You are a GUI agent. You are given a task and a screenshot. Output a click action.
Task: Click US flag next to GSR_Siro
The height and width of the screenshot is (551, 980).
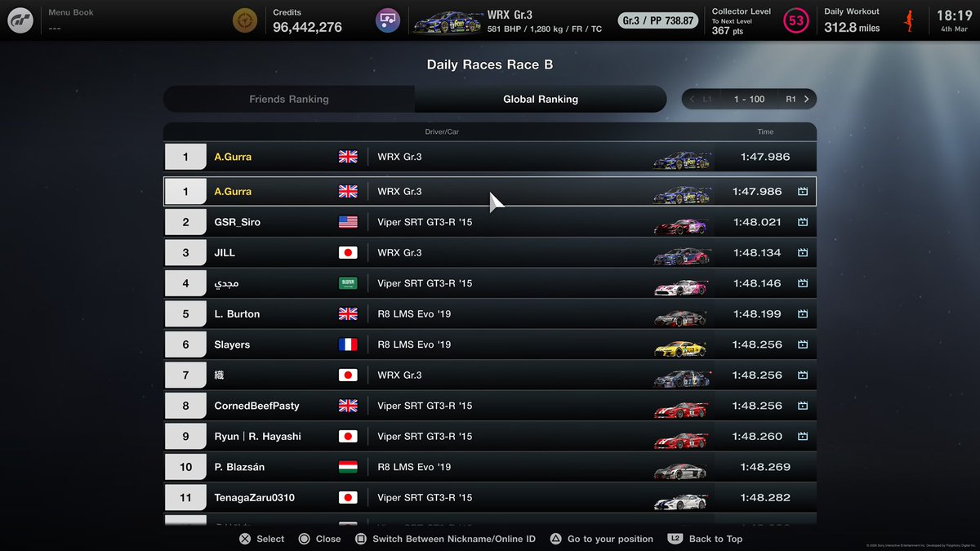(348, 222)
